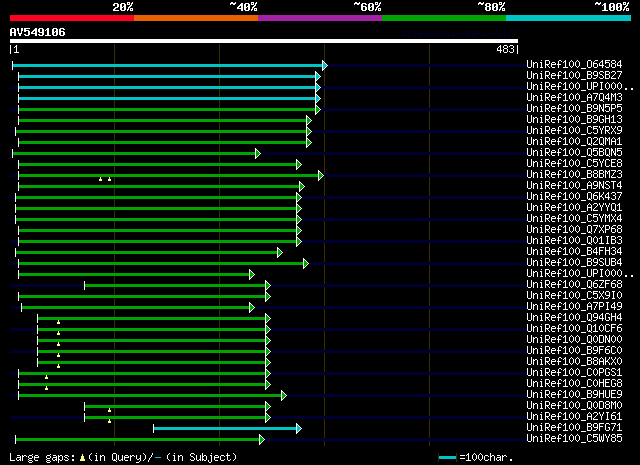Open the UniRef100_A7Q4M3 hit label
Image resolution: width=640 pixels, height=465 pixels.
574,97
